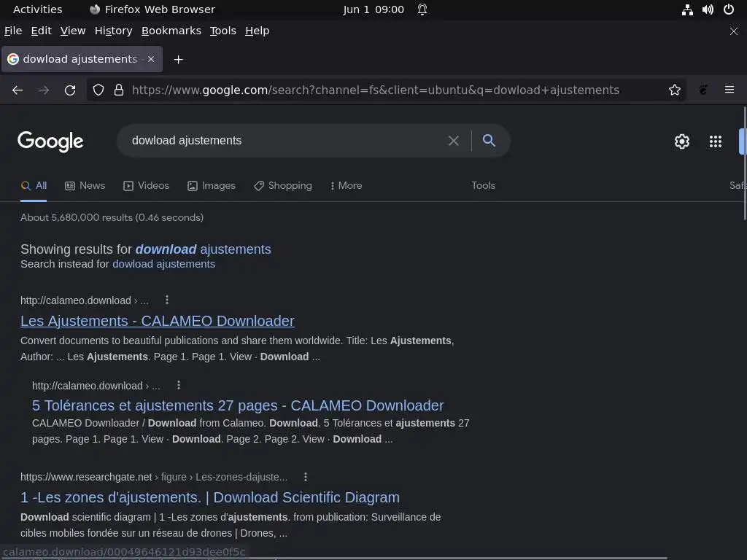Bookmark this page with the star icon
This screenshot has width=747, height=560.
click(x=675, y=90)
